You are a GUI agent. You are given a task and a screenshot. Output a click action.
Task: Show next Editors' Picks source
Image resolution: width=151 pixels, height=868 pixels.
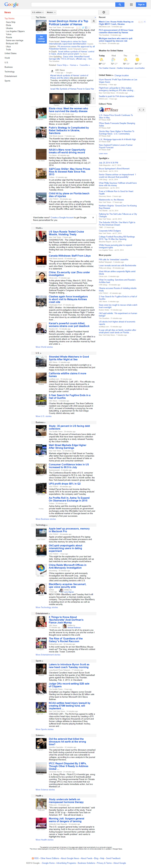[143, 109]
